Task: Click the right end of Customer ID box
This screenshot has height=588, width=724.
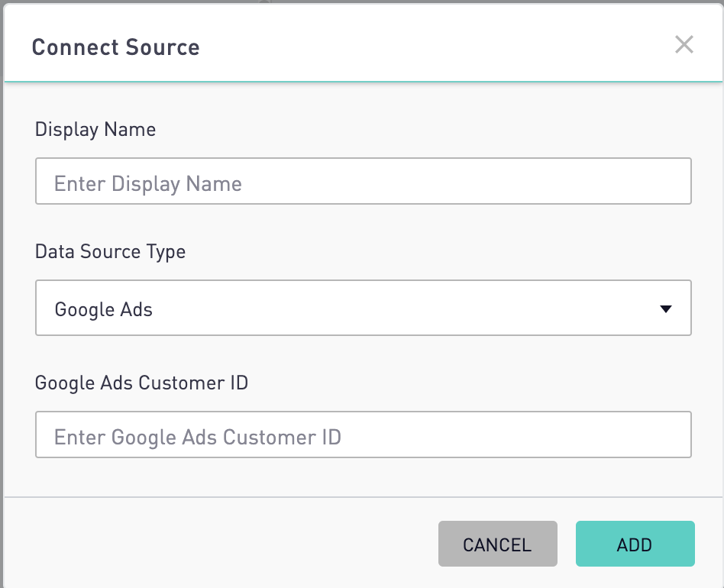Action: pyautogui.click(x=646, y=435)
